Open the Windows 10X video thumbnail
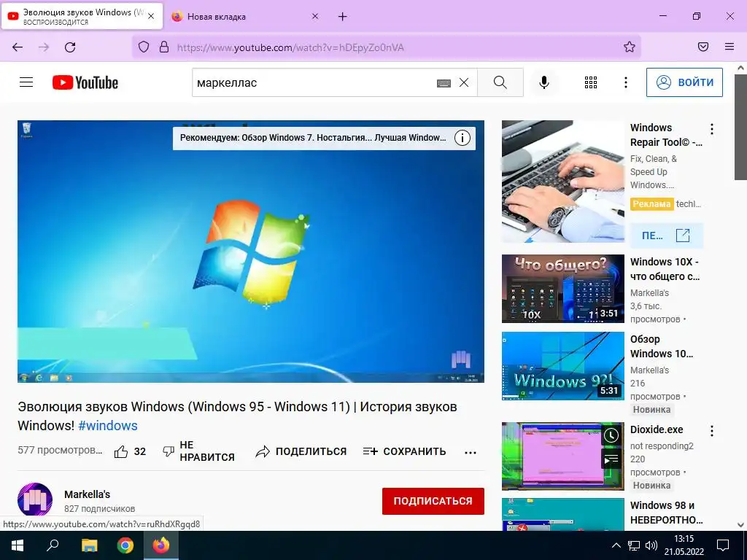The height and width of the screenshot is (560, 747). 562,289
